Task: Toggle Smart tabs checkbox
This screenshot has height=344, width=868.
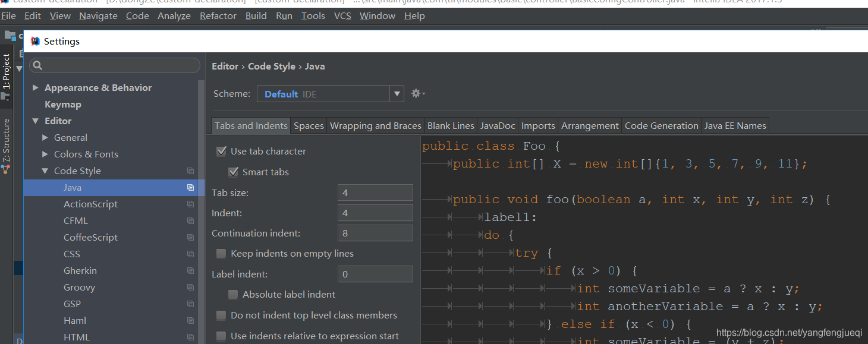Action: 233,172
